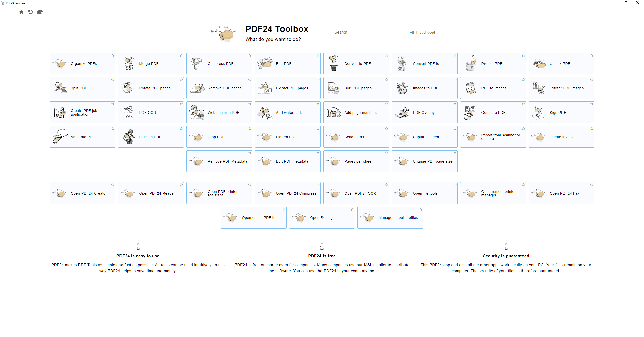Viewport: 644px width, 337px height.
Task: Focus the Search input field
Action: pos(369,32)
